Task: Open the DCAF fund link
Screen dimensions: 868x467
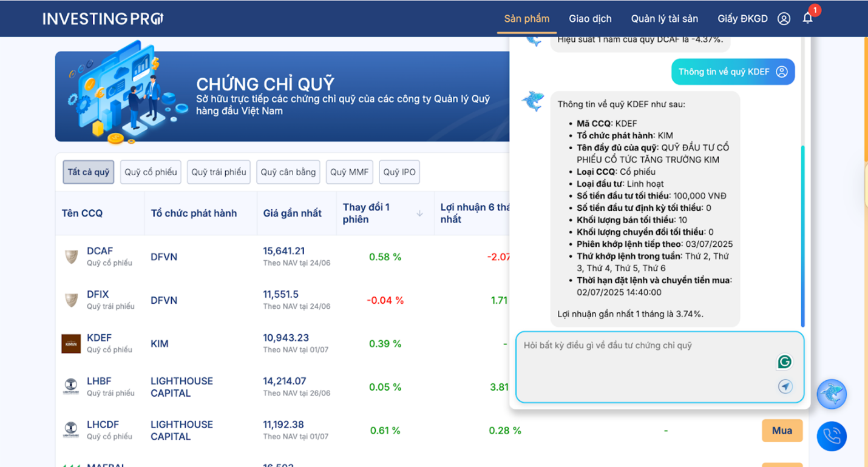Action: point(100,251)
